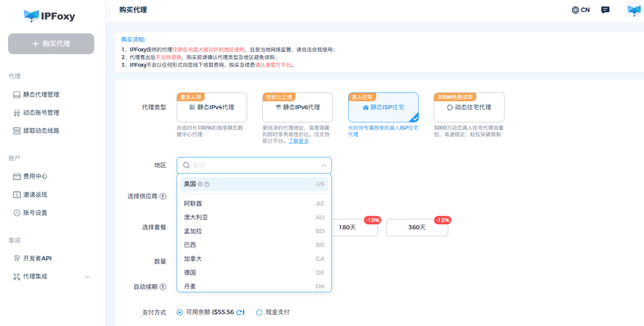This screenshot has width=644, height=326.
Task: Select 澳大利亚 AU from region list
Action: click(x=254, y=217)
